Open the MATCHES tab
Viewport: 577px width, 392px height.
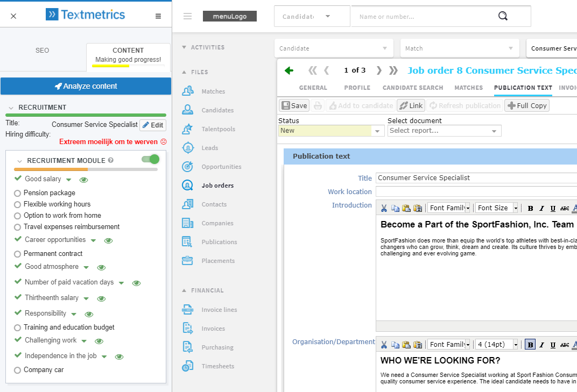pyautogui.click(x=468, y=88)
